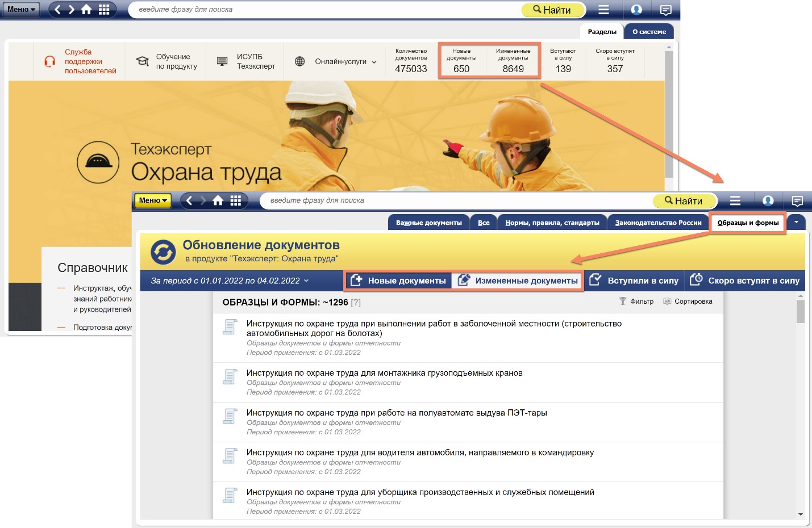Open the crane installer safety instruction document
Image resolution: width=812 pixels, height=528 pixels.
tap(384, 373)
